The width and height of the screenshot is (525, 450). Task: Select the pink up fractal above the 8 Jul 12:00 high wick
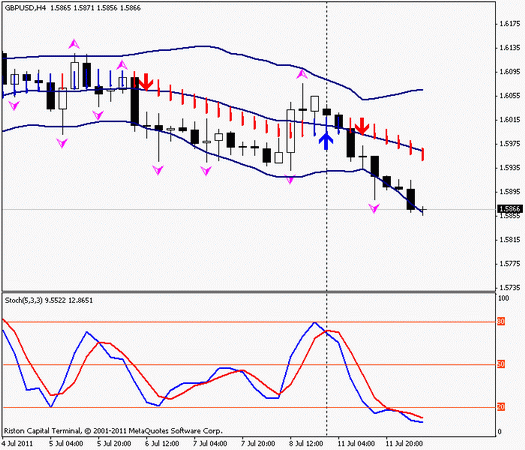(302, 74)
